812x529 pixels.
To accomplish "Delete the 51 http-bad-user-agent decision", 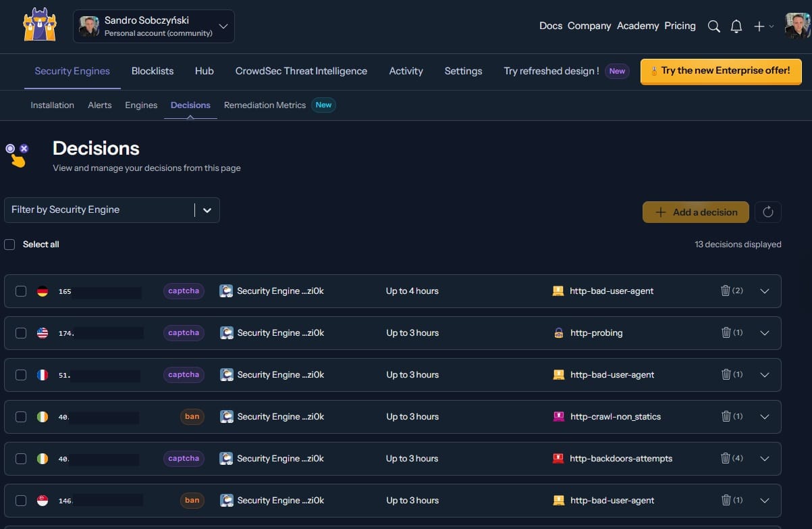I will coord(726,375).
